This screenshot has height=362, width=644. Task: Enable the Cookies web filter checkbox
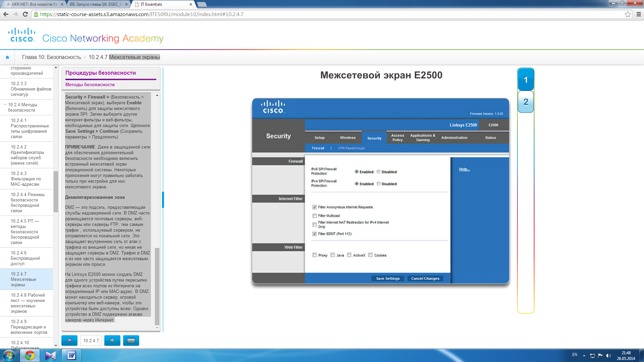[x=370, y=255]
